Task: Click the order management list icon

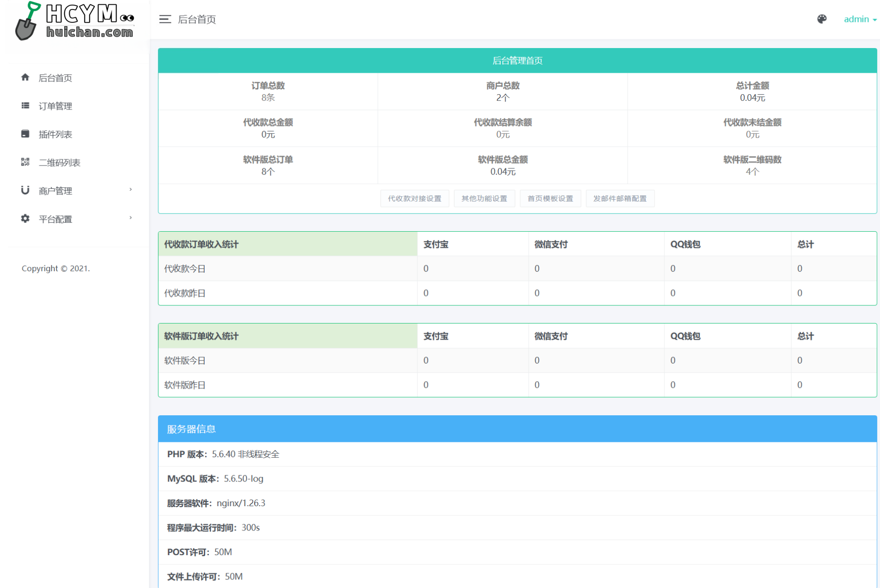Action: pyautogui.click(x=25, y=106)
